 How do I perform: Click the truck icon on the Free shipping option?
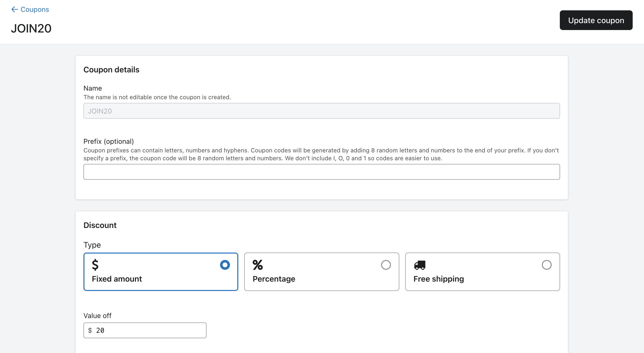(x=420, y=265)
